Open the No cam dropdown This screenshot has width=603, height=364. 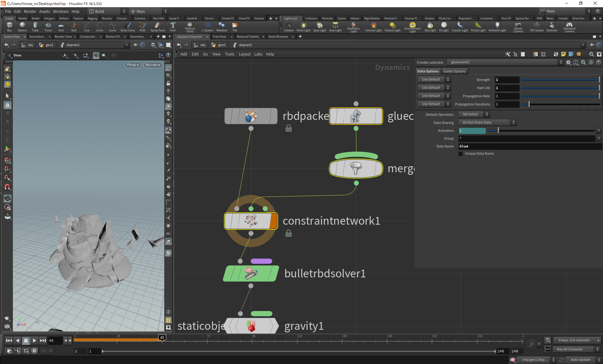coord(153,65)
